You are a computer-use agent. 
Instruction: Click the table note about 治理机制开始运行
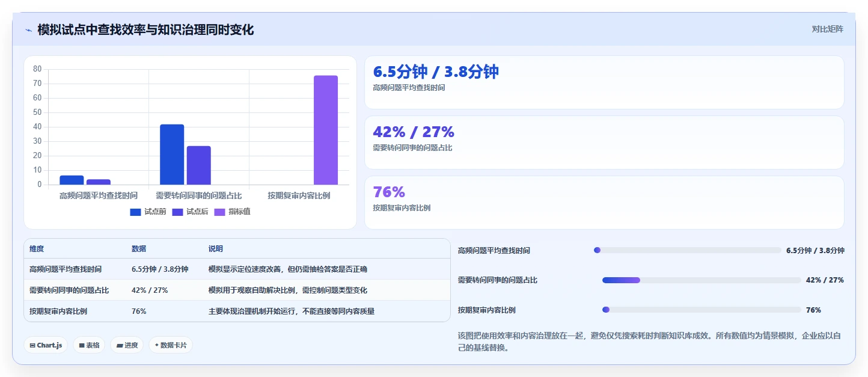pyautogui.click(x=292, y=311)
